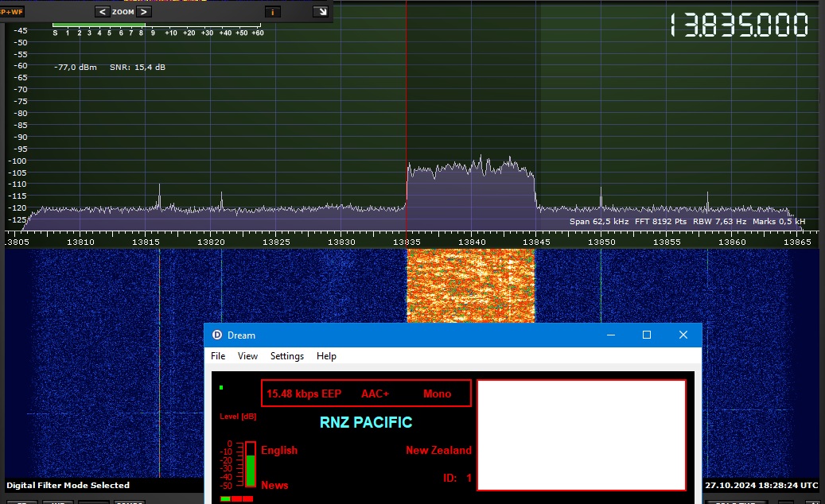
Task: Click the RBW 7,63 Hz text
Action: point(719,221)
